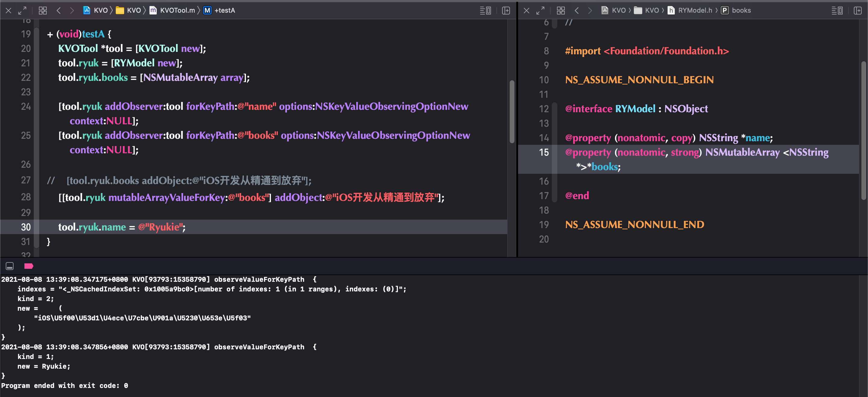This screenshot has width=868, height=397.
Task: Go back in left editor history
Action: point(59,11)
